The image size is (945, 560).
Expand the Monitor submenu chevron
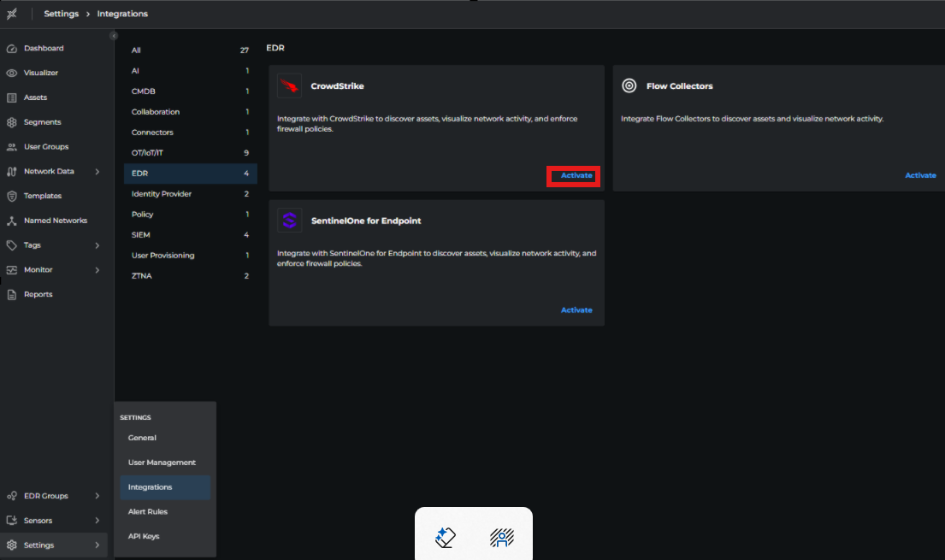[x=97, y=270]
